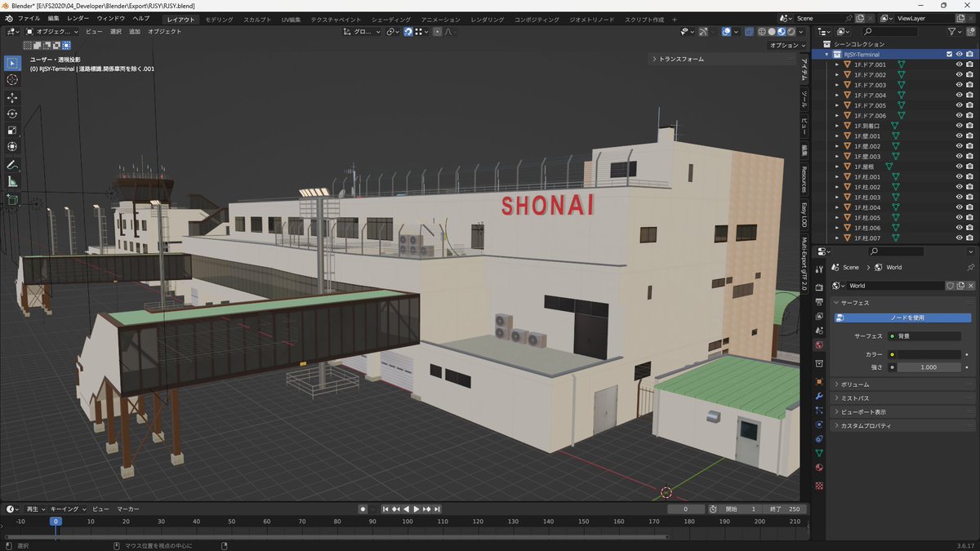The image size is (980, 551).
Task: Open the Object Data properties tab icon
Action: (819, 452)
